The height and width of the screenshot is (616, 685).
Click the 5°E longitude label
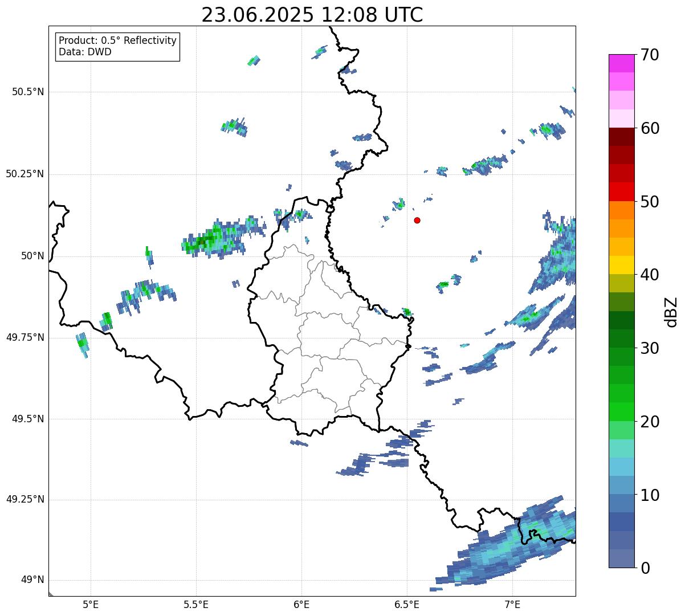click(x=91, y=605)
